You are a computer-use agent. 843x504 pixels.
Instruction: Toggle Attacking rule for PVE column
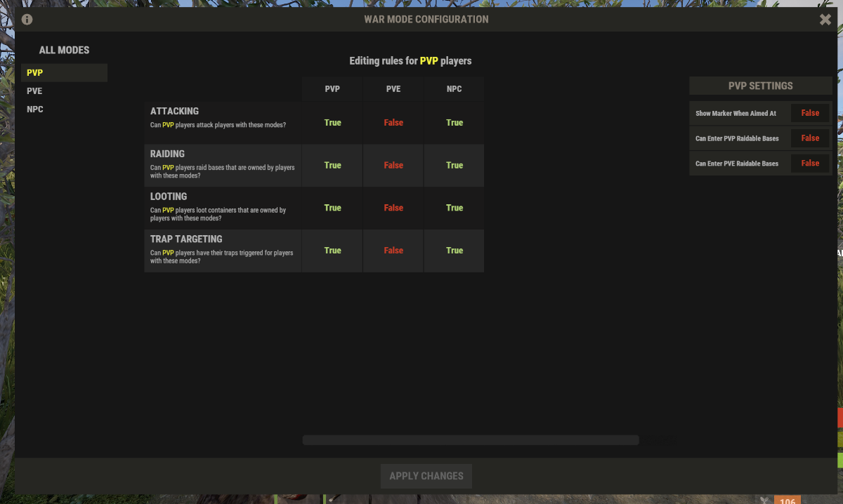click(x=393, y=123)
